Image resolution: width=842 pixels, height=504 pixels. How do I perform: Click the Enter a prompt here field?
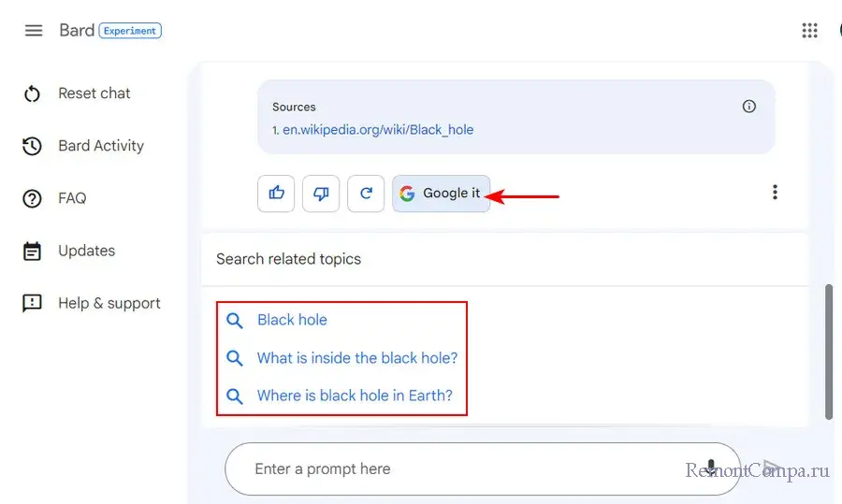(449, 468)
